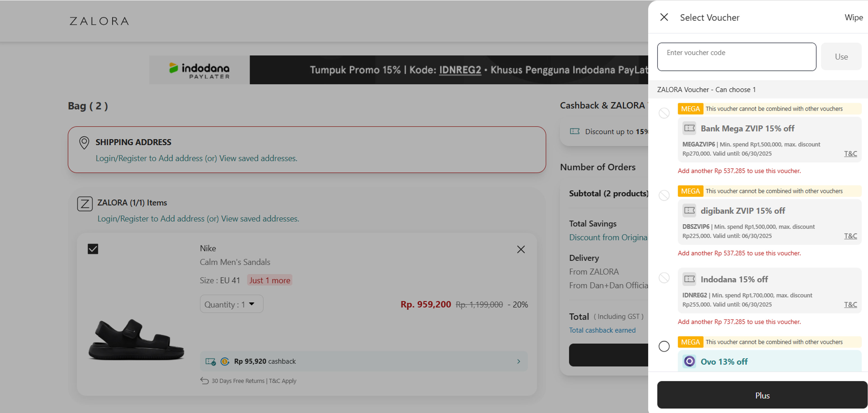This screenshot has height=413, width=868.
Task: Uncheck the Nike sandals item checkbox
Action: 93,249
